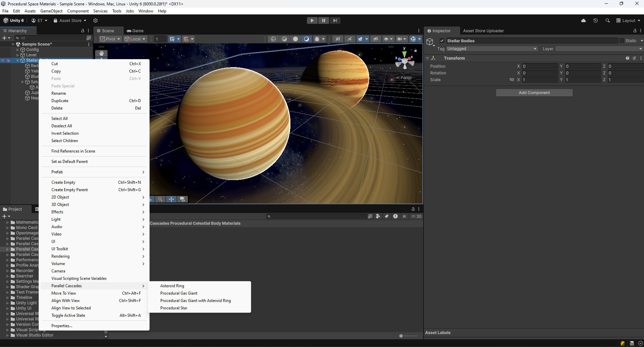Click the Project thumbnail size slider
This screenshot has width=644, height=347.
pyautogui.click(x=401, y=336)
